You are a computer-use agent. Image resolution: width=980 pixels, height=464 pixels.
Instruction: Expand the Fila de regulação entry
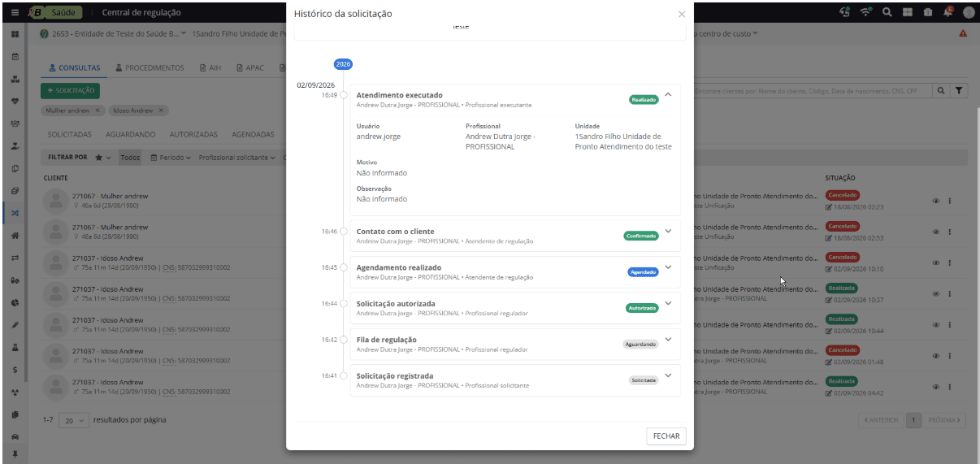[x=668, y=339]
